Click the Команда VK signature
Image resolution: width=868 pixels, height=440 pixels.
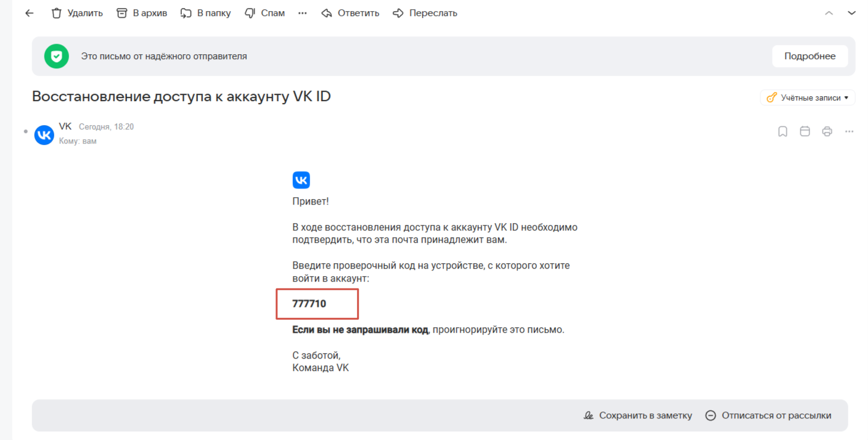pos(321,368)
